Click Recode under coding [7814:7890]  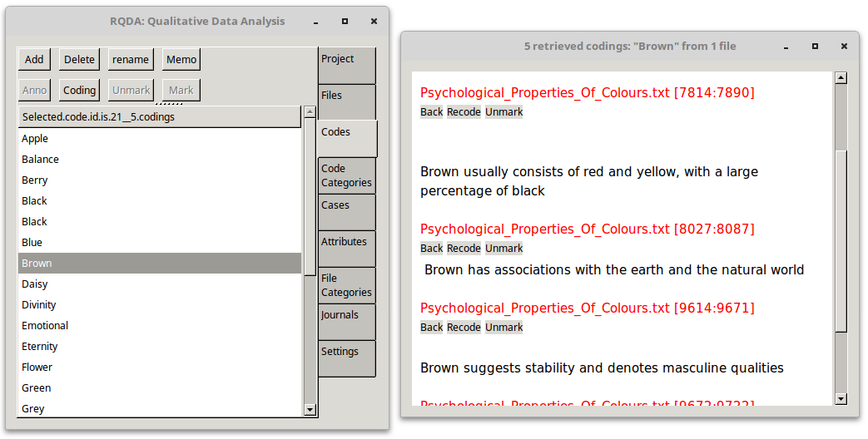click(x=464, y=111)
